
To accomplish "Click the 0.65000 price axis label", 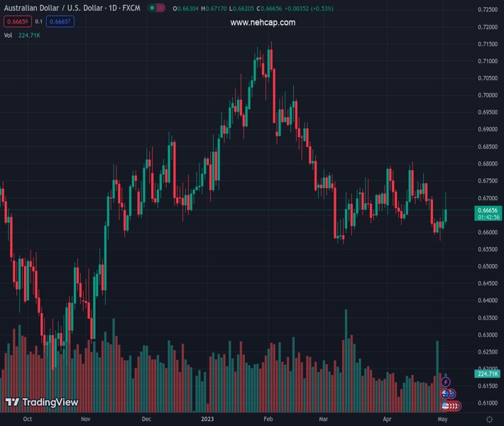I will (488, 266).
